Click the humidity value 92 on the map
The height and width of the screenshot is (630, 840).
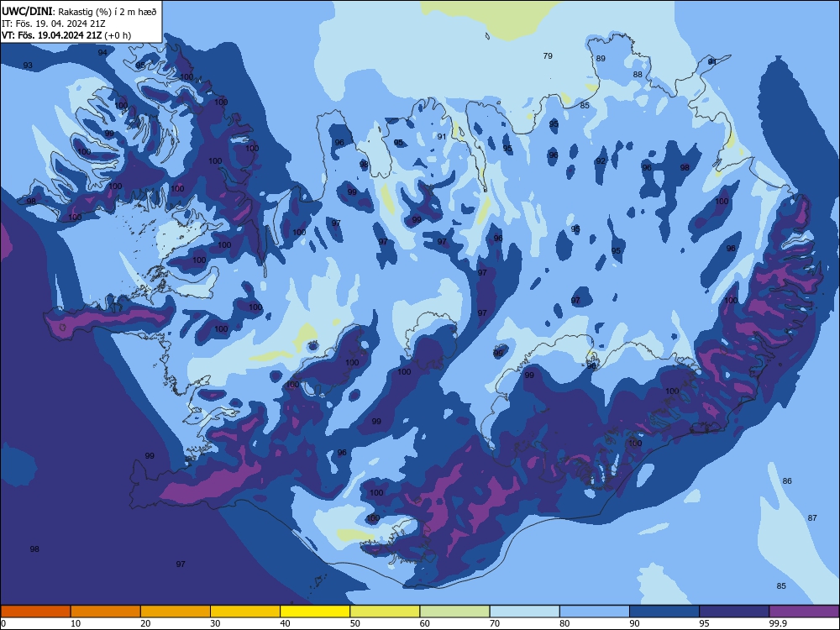coord(601,161)
